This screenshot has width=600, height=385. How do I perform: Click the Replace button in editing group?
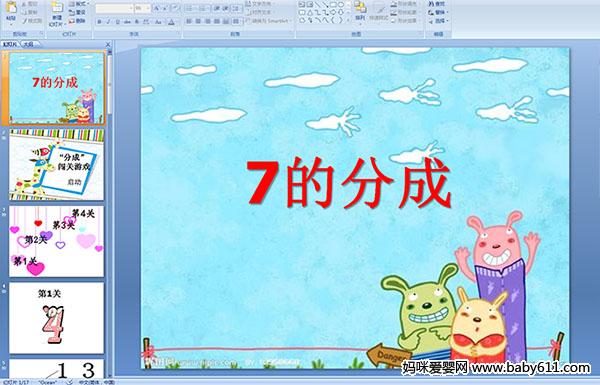tap(437, 12)
